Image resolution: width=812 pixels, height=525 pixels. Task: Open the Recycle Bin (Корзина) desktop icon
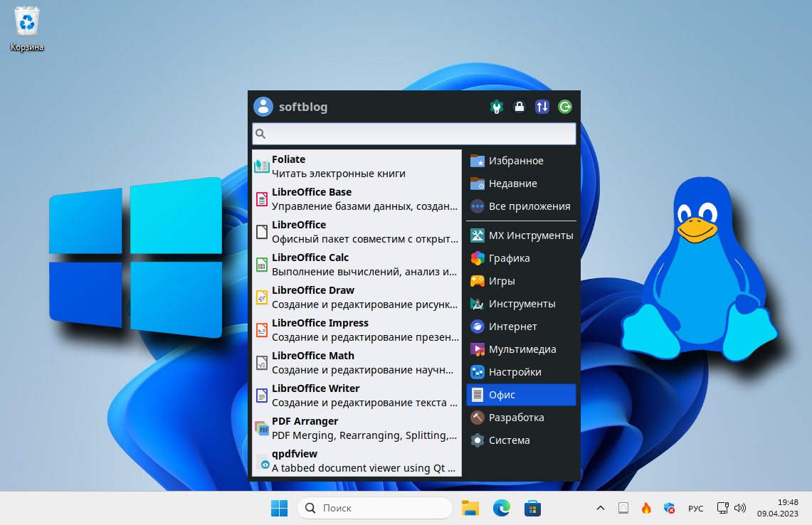tap(26, 29)
